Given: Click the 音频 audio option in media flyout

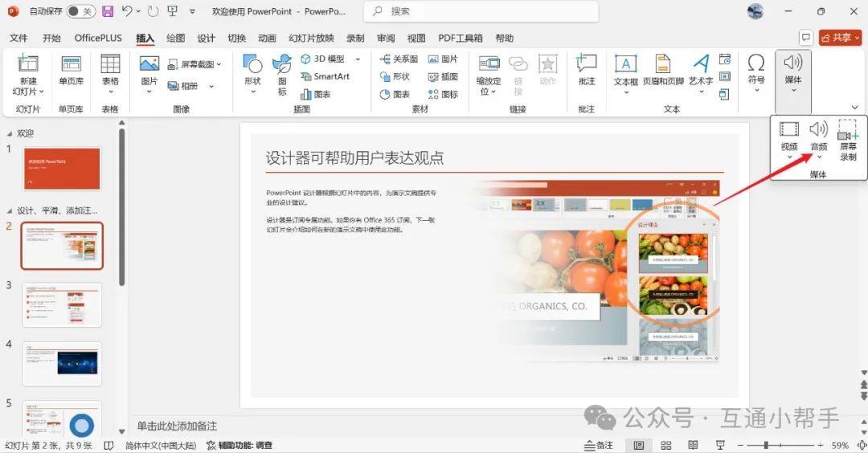Looking at the screenshot, I should coord(819,136).
